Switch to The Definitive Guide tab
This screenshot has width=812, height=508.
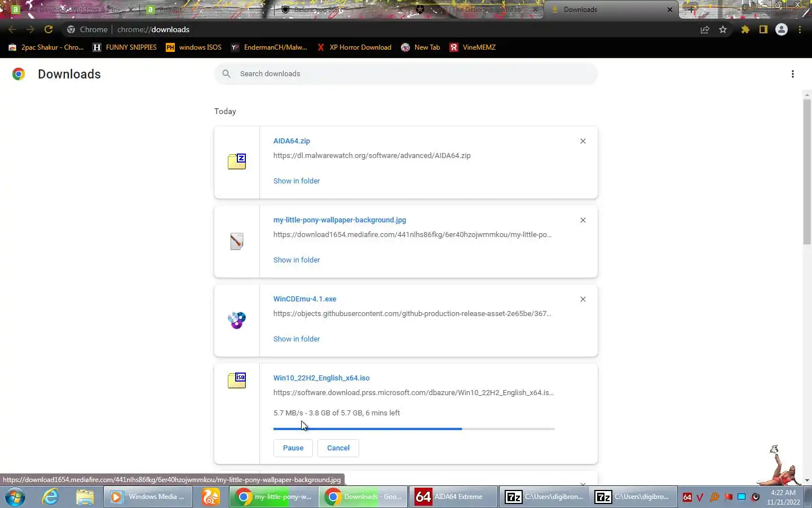477,10
